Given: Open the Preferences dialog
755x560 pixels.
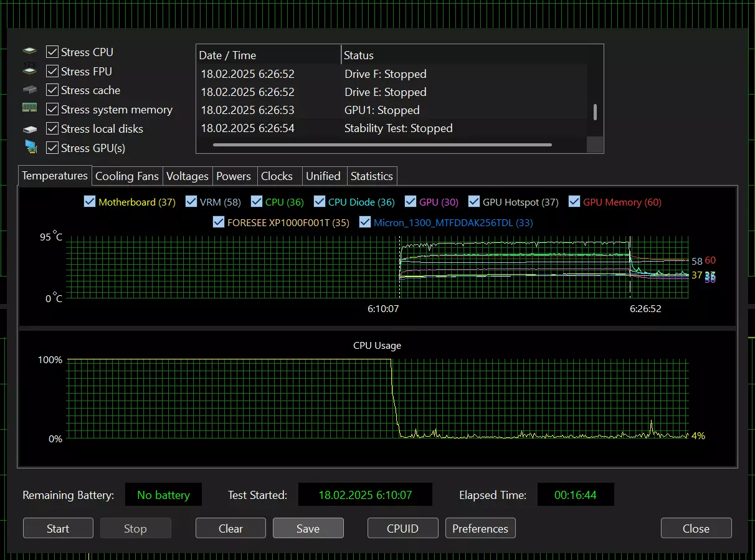Looking at the screenshot, I should point(480,528).
